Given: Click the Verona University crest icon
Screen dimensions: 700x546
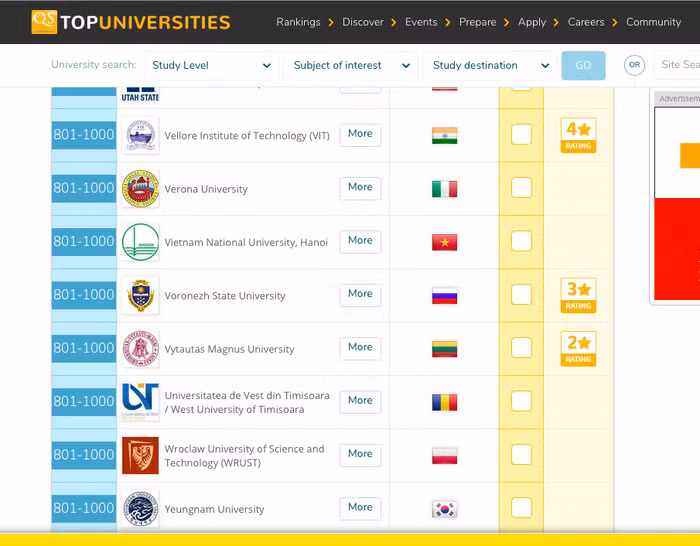Looking at the screenshot, I should pyautogui.click(x=140, y=188).
